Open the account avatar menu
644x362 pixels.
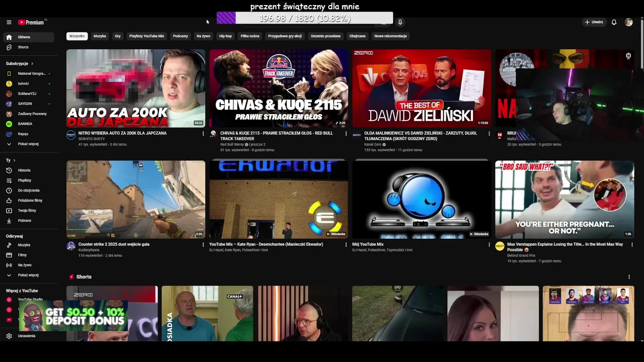(x=628, y=22)
